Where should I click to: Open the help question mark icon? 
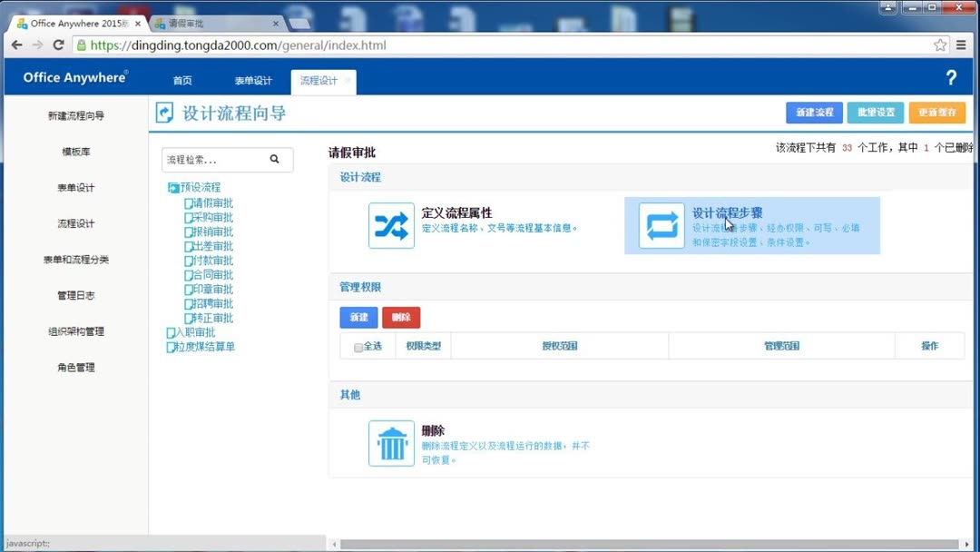[x=950, y=78]
